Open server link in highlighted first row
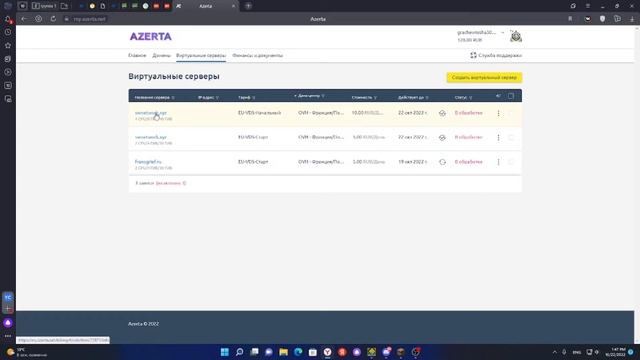Viewport: 640px width, 360px height. tap(151, 113)
